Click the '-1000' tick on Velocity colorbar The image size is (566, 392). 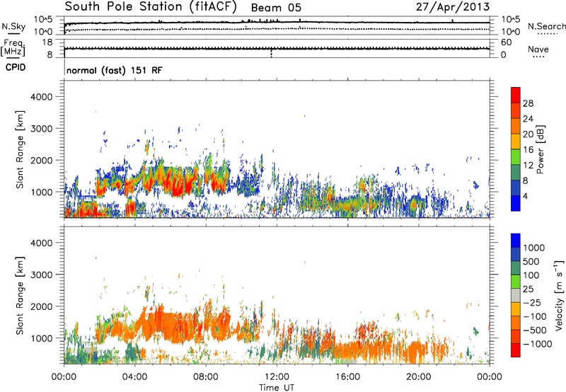click(x=537, y=344)
